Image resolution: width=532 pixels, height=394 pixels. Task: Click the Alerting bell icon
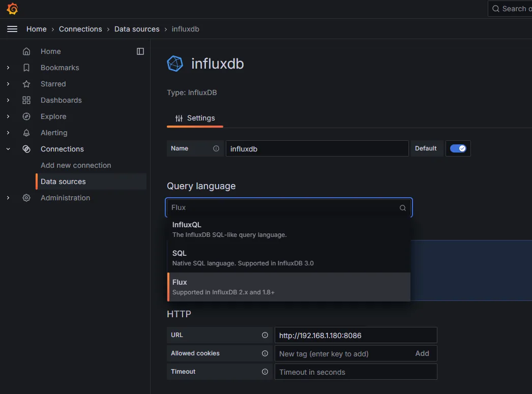pyautogui.click(x=26, y=133)
